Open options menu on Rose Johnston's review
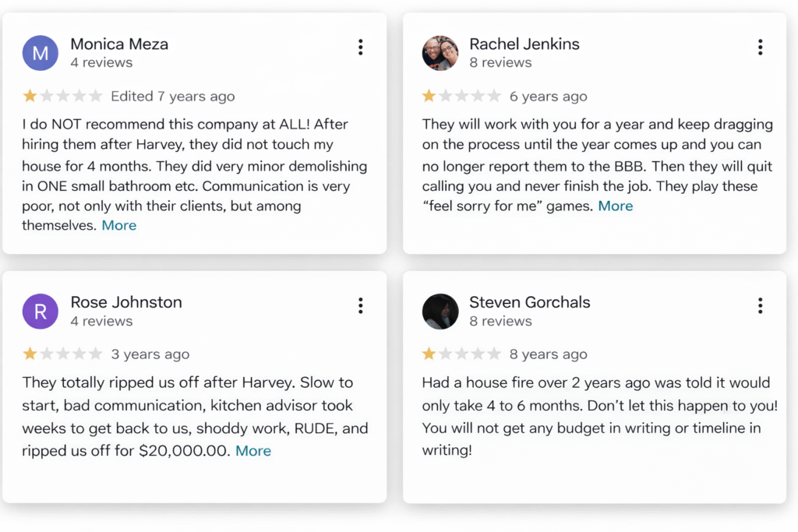Image resolution: width=798 pixels, height=532 pixels. point(360,305)
